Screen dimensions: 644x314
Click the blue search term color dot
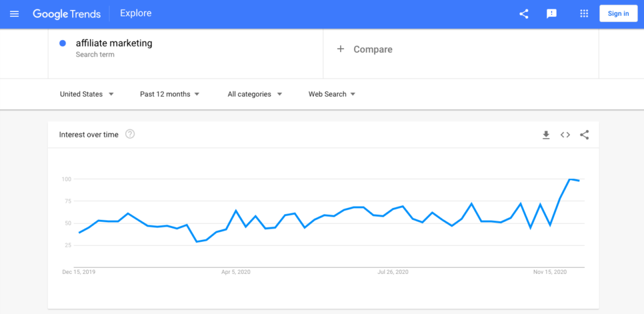click(63, 43)
